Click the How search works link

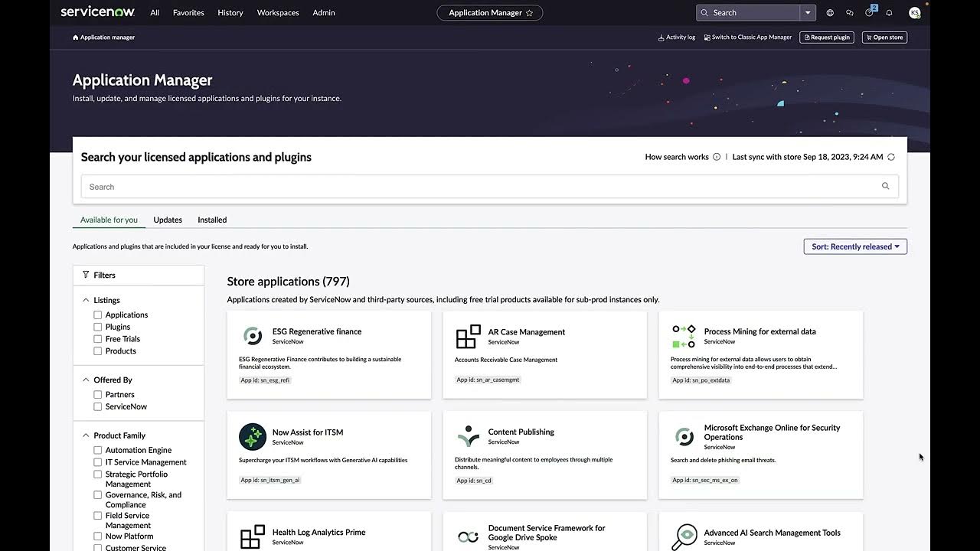(677, 157)
